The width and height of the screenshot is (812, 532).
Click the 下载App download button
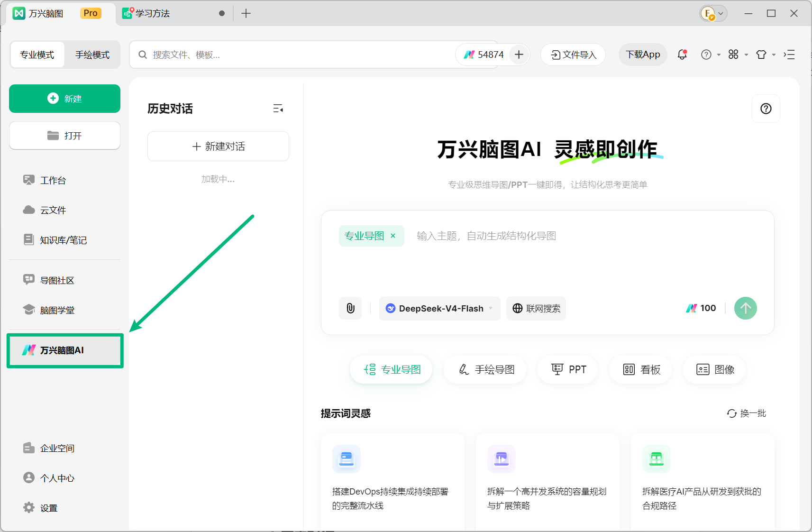coord(643,55)
